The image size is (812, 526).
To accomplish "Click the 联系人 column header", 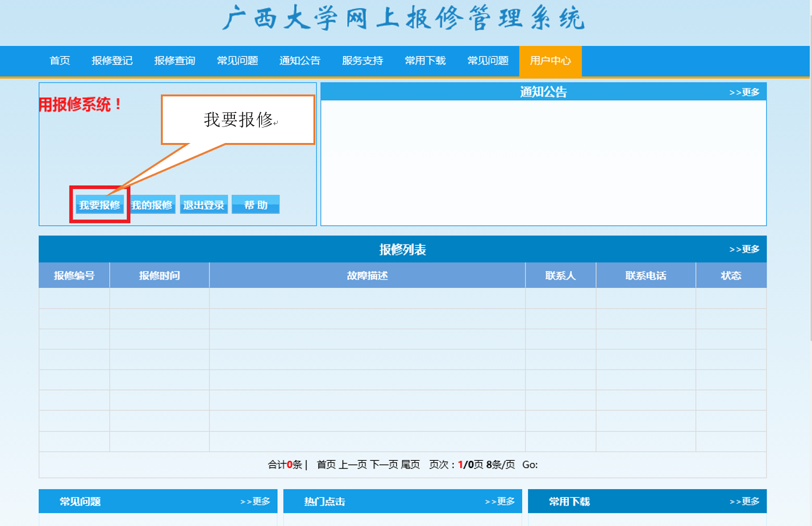I will coord(560,276).
